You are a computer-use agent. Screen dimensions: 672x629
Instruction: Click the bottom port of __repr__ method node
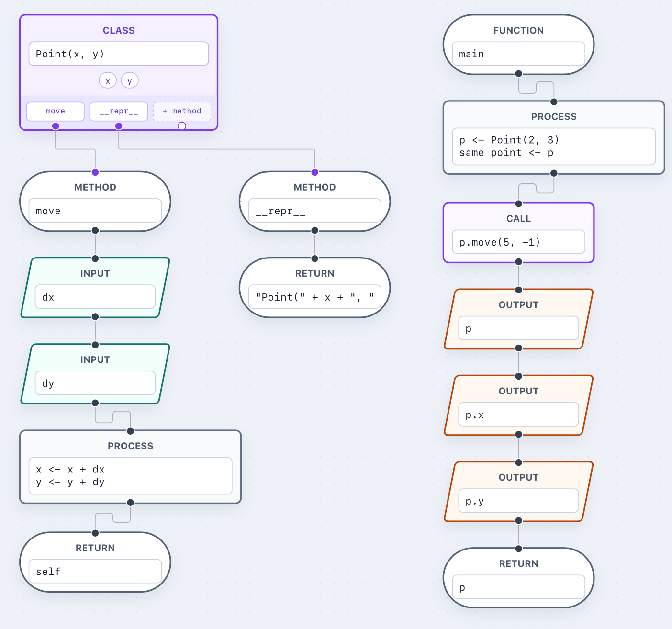click(x=315, y=231)
